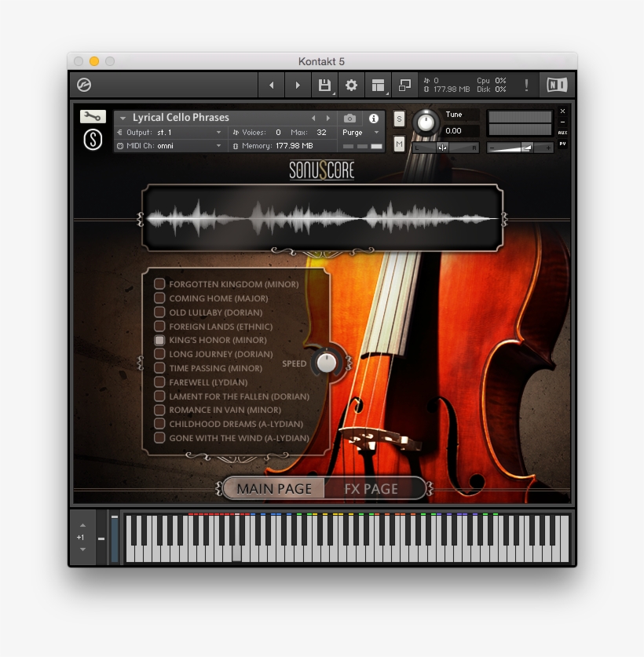
Task: Click the save icon in the toolbar
Action: pos(324,85)
